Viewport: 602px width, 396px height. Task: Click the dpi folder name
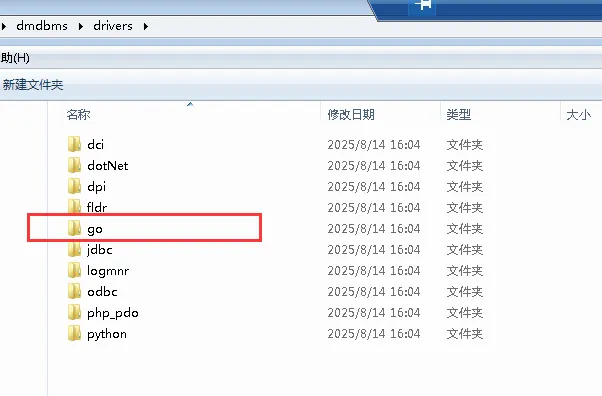[x=96, y=187]
